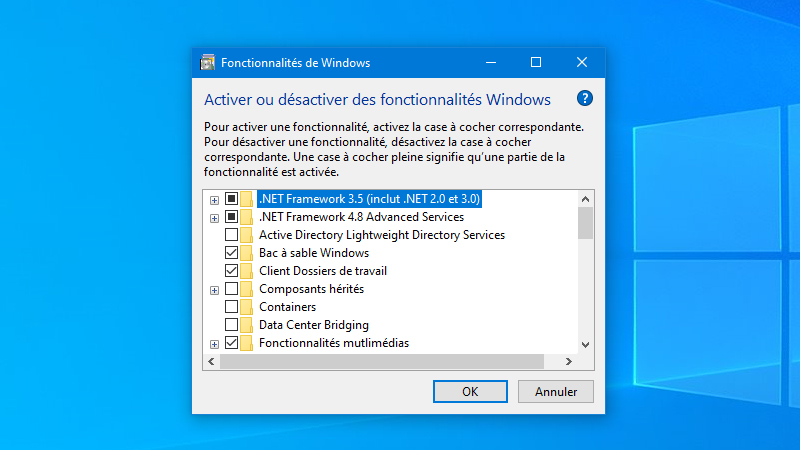Click folder icon beside Composants hérités
This screenshot has height=450, width=800.
[x=246, y=289]
